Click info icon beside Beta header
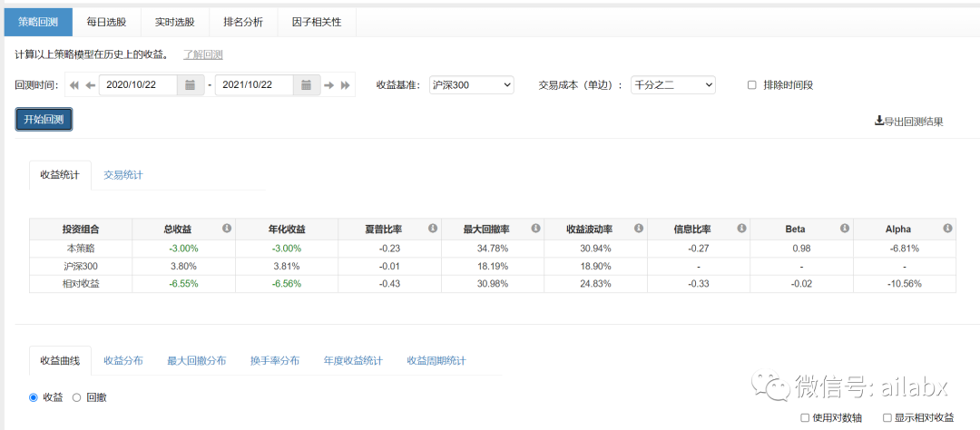The width and height of the screenshot is (980, 430). tap(845, 228)
